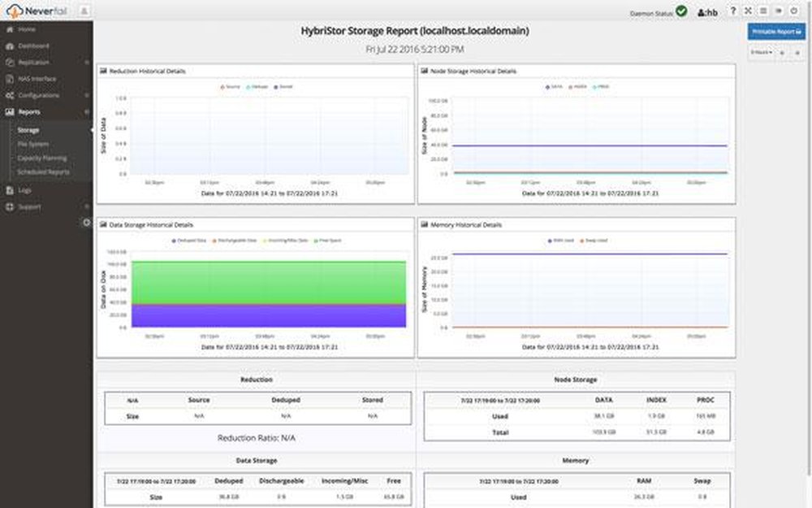The image size is (812, 508).
Task: Click the purple Deduped area in Data Storage chart
Action: tap(269, 316)
